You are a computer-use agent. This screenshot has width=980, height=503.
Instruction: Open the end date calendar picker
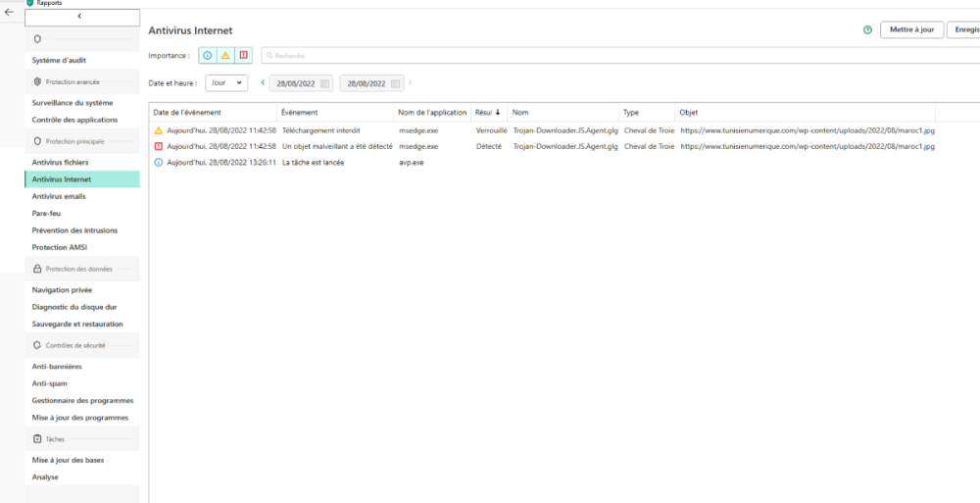pos(395,83)
